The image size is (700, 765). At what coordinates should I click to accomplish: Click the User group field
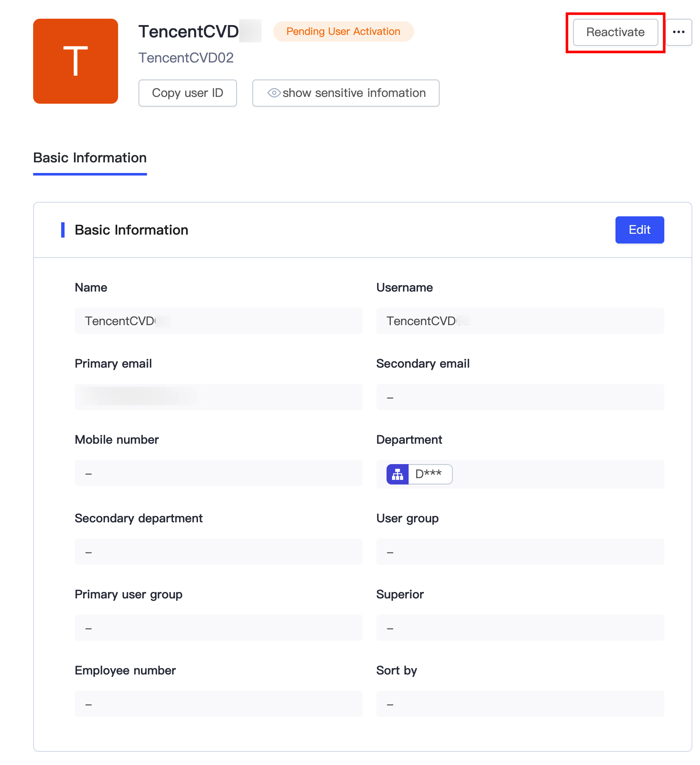520,552
